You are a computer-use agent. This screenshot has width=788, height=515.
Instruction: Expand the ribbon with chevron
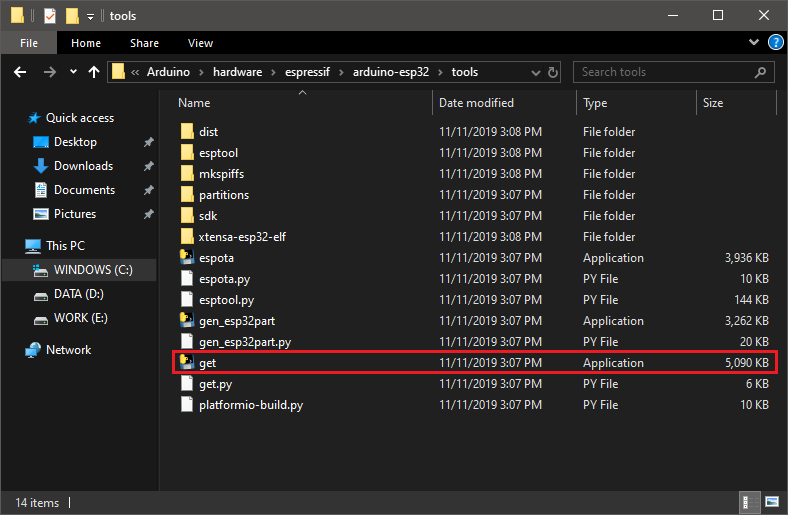coord(754,43)
